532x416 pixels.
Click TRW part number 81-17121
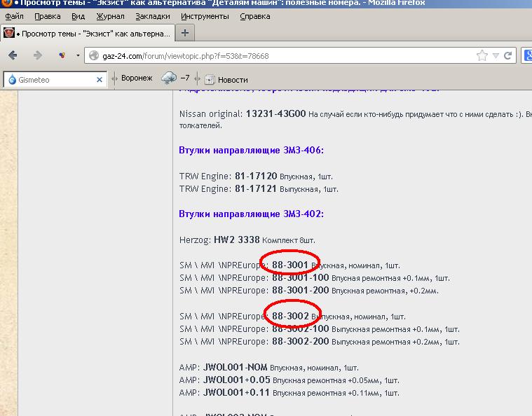[256, 188]
